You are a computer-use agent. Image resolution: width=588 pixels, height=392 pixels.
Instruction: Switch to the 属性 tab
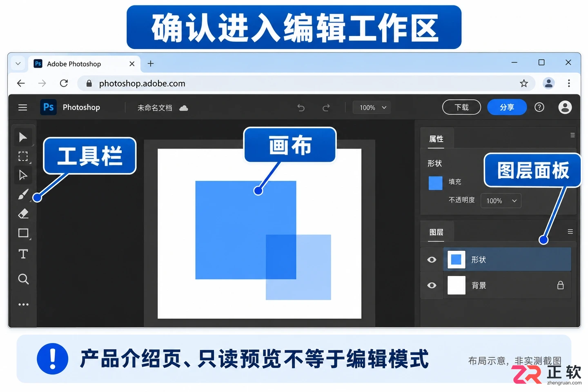436,139
